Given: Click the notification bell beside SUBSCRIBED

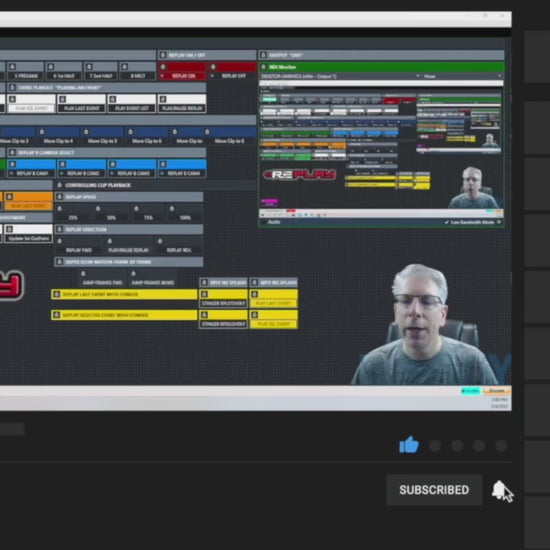Looking at the screenshot, I should 499,490.
